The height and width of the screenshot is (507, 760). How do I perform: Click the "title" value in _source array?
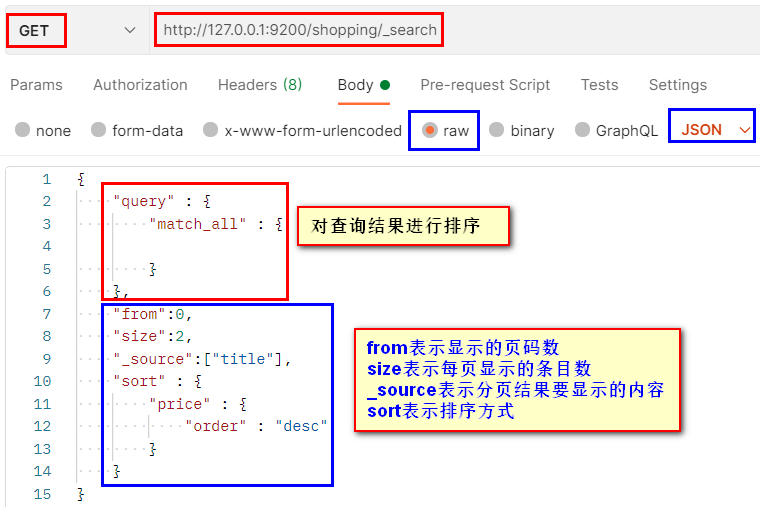[243, 359]
